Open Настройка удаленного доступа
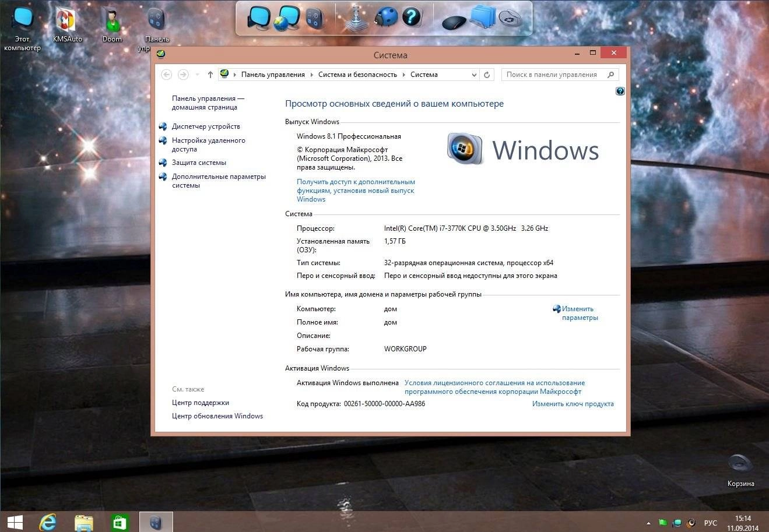The image size is (769, 532). 208,145
